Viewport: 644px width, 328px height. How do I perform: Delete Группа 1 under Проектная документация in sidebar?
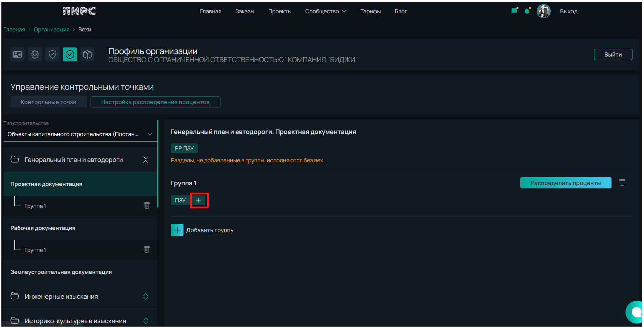tap(147, 206)
